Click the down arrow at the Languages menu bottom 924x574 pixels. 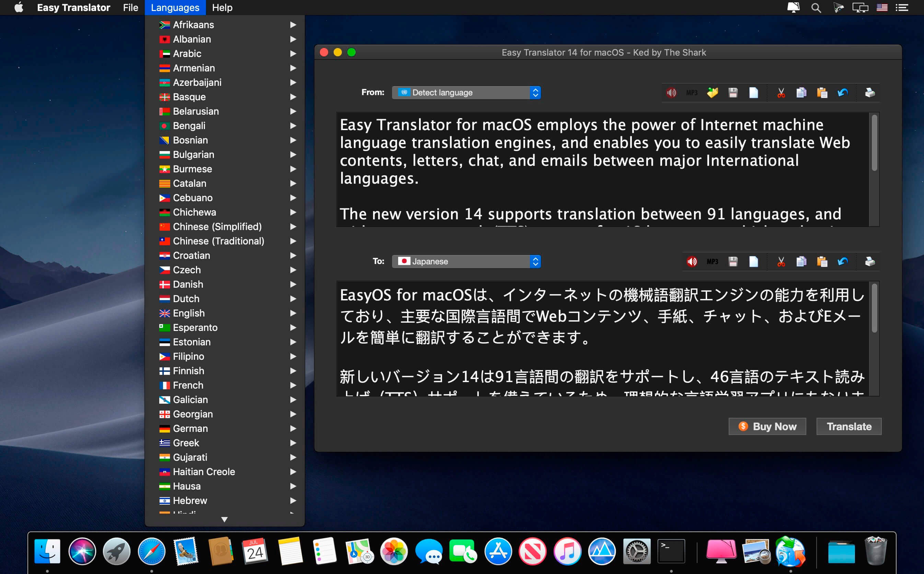224,519
